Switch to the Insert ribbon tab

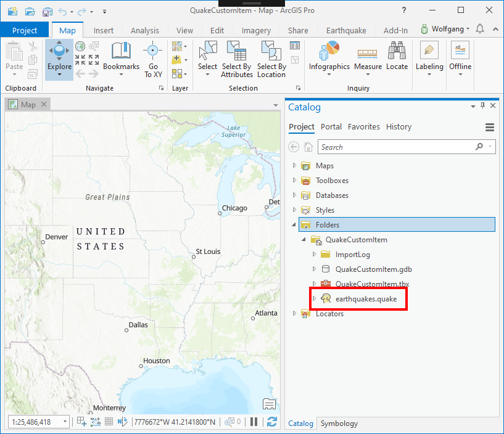point(104,31)
